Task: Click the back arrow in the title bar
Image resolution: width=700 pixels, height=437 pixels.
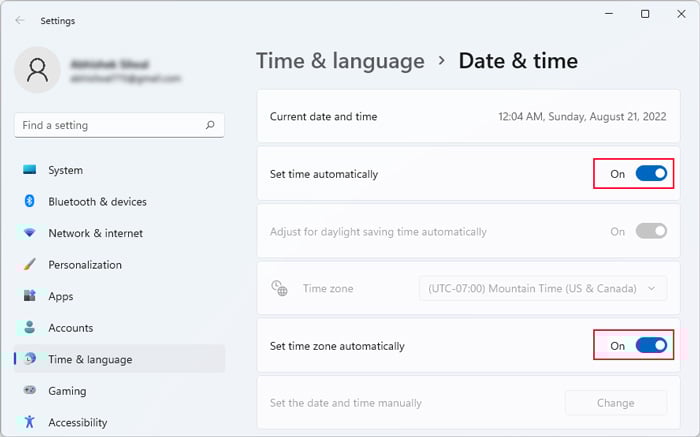Action: pos(20,20)
